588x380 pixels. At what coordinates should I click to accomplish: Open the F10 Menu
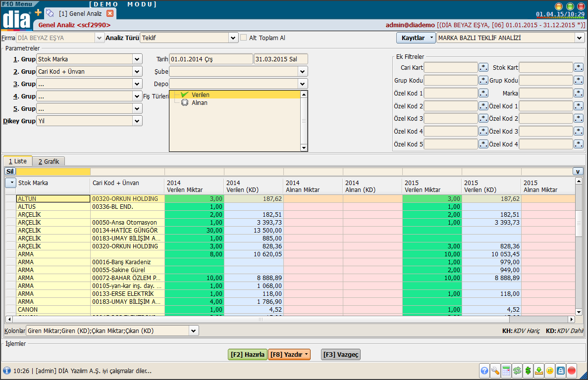coord(17,4)
